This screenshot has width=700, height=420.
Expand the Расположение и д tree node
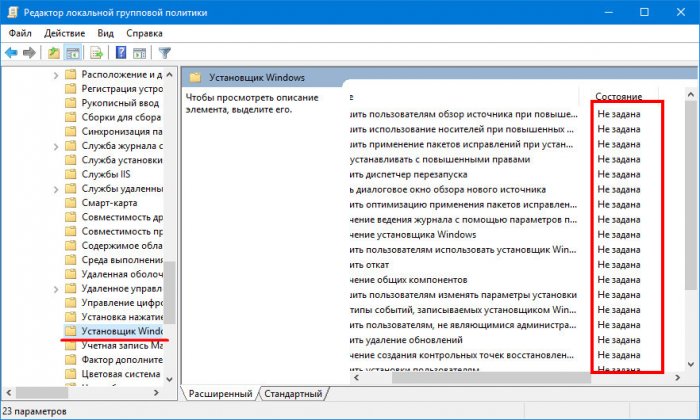click(x=56, y=75)
